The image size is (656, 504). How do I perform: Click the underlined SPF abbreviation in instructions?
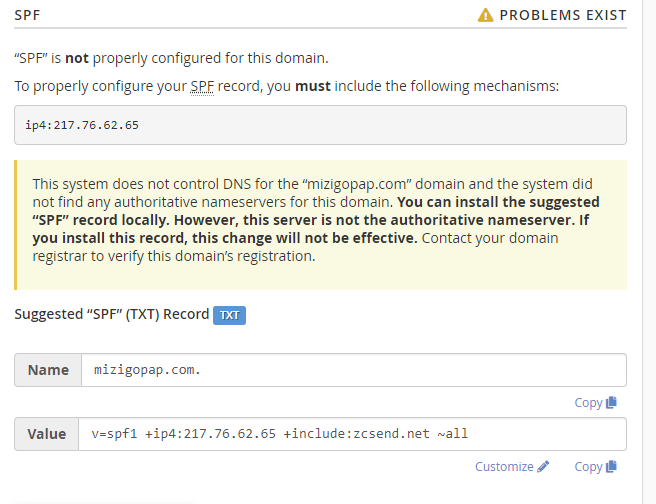[x=201, y=87]
